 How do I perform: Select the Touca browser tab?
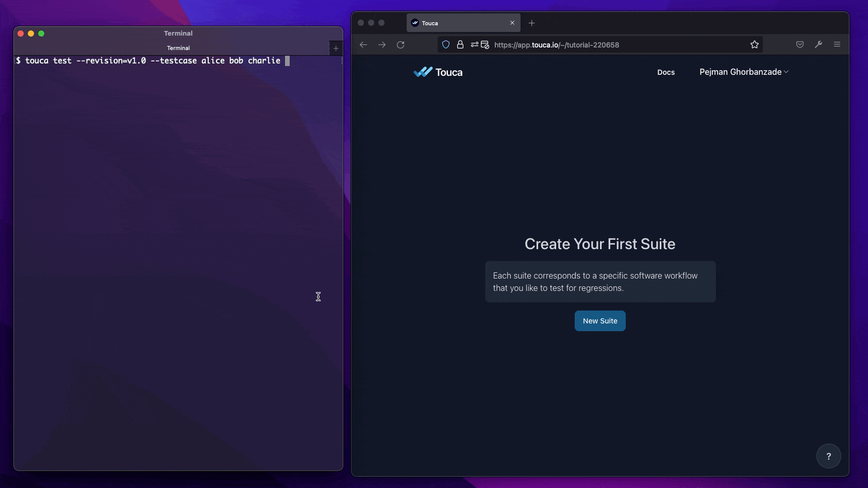point(463,23)
